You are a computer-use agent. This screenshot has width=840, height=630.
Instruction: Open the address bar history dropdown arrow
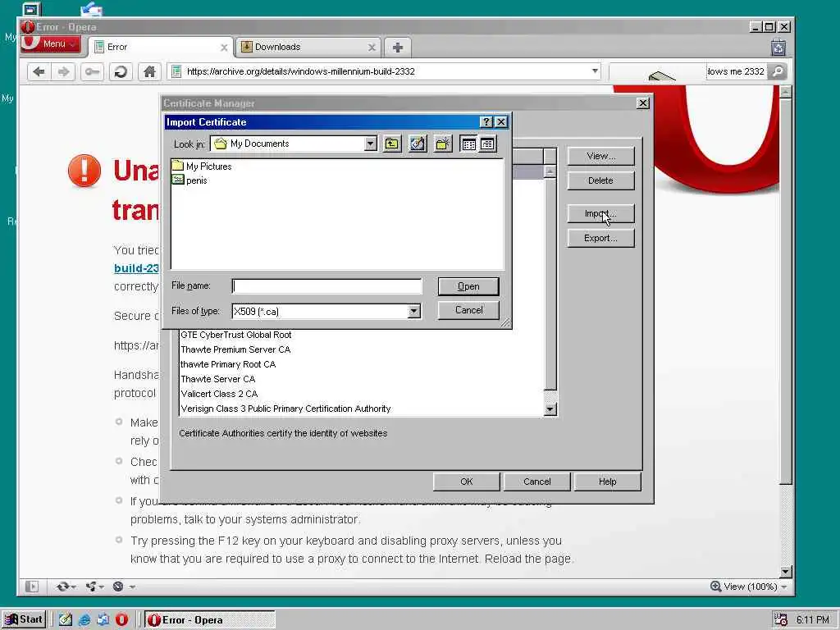[595, 71]
